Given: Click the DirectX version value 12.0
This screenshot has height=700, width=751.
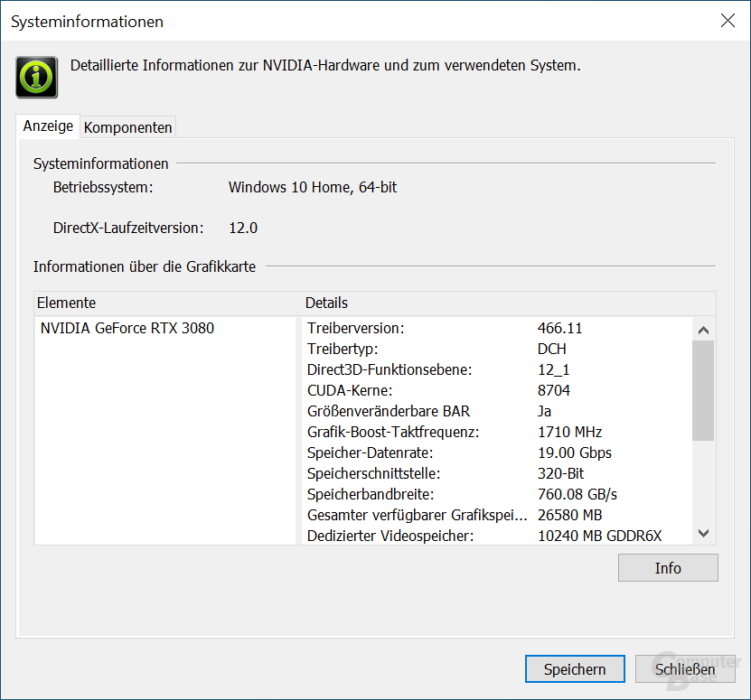Looking at the screenshot, I should (x=243, y=228).
